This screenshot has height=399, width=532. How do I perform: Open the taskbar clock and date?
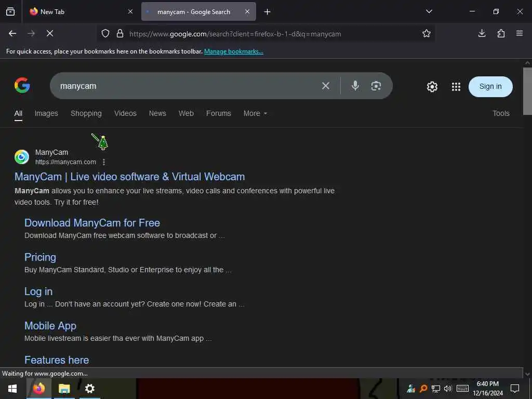click(x=488, y=389)
